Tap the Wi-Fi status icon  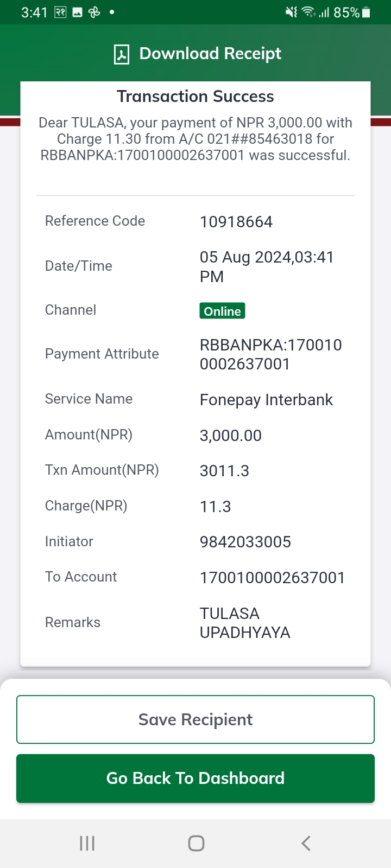pyautogui.click(x=309, y=12)
